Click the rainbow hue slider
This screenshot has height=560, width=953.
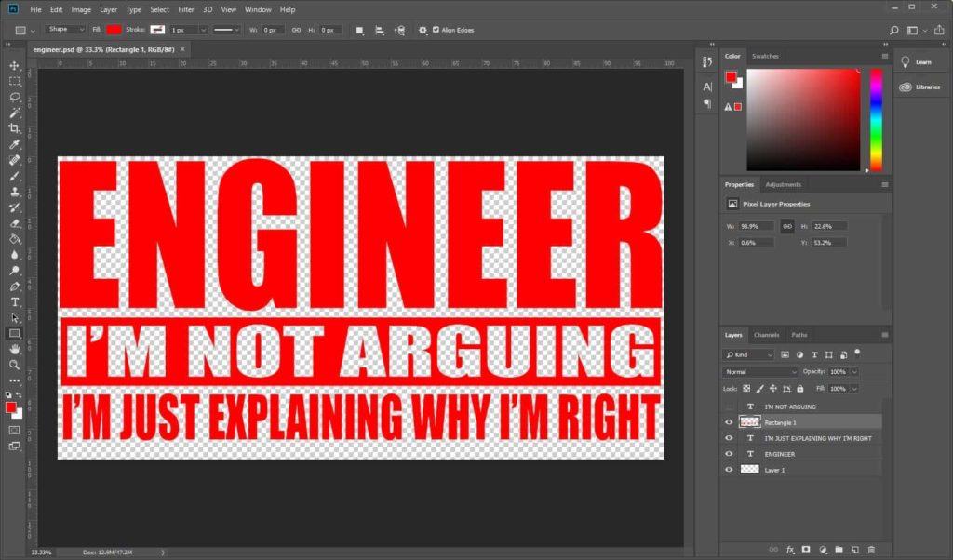tap(876, 120)
